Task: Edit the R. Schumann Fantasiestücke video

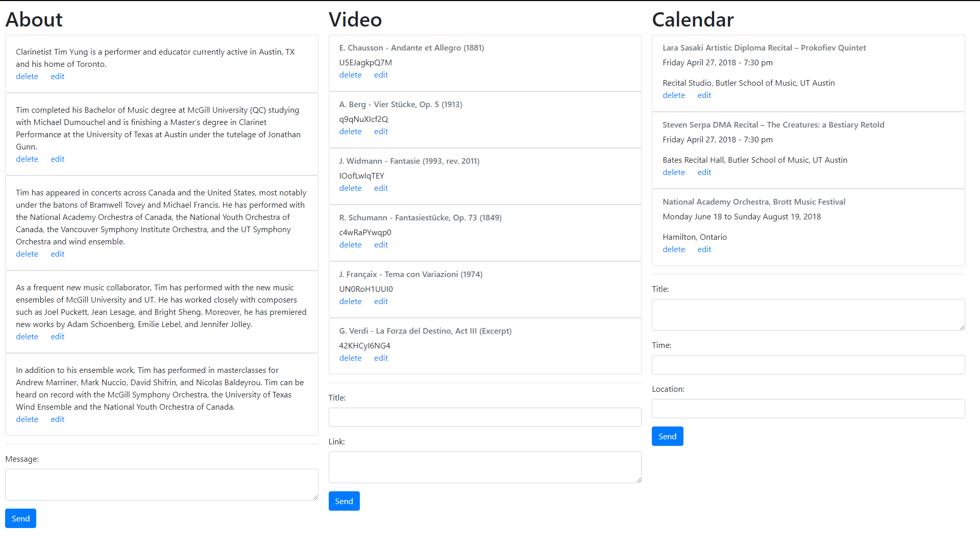Action: pyautogui.click(x=381, y=245)
